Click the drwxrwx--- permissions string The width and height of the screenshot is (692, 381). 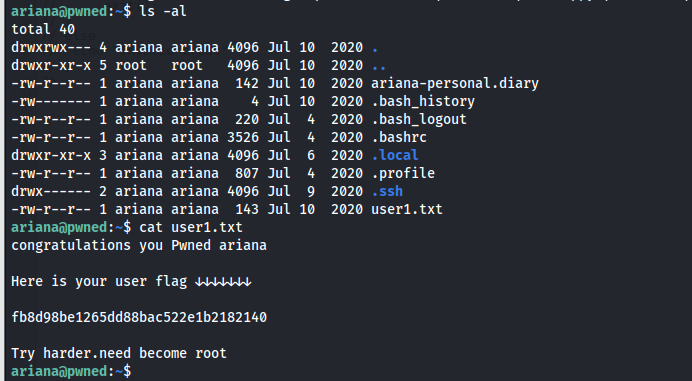coord(51,47)
